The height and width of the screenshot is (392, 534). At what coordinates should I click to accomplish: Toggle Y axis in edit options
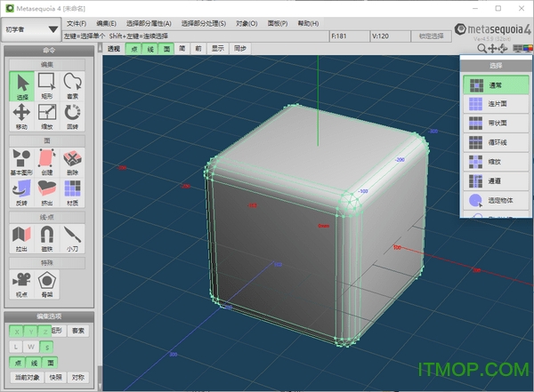click(x=31, y=331)
